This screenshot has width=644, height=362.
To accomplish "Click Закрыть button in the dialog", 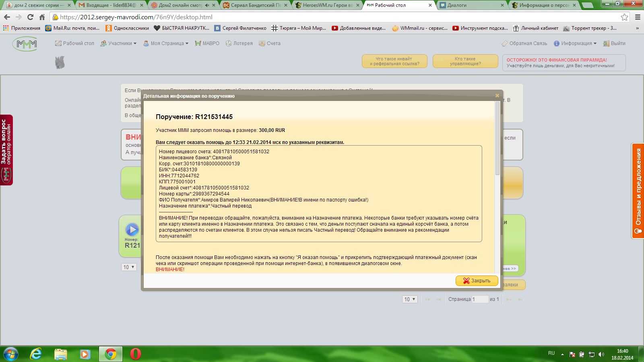I will (x=477, y=281).
